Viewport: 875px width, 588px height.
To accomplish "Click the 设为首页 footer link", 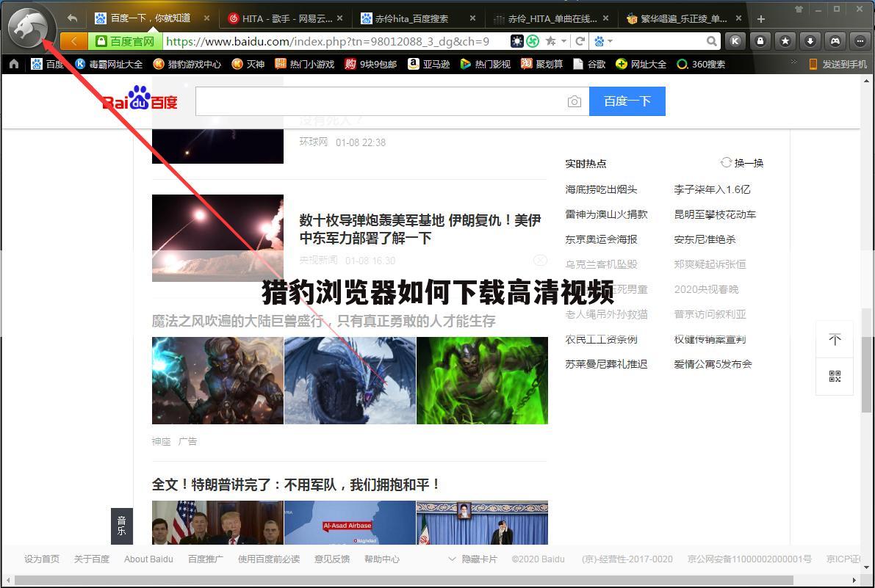I will [x=42, y=559].
